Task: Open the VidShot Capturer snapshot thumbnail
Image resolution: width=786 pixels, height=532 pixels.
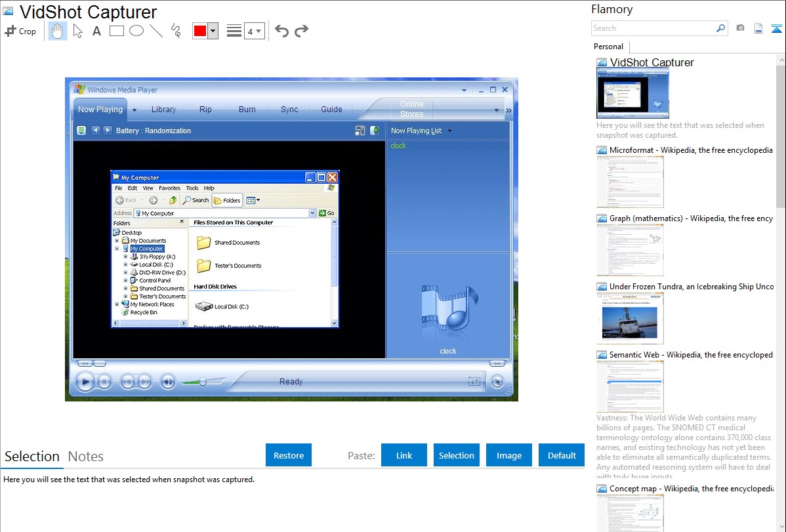Action: [632, 93]
